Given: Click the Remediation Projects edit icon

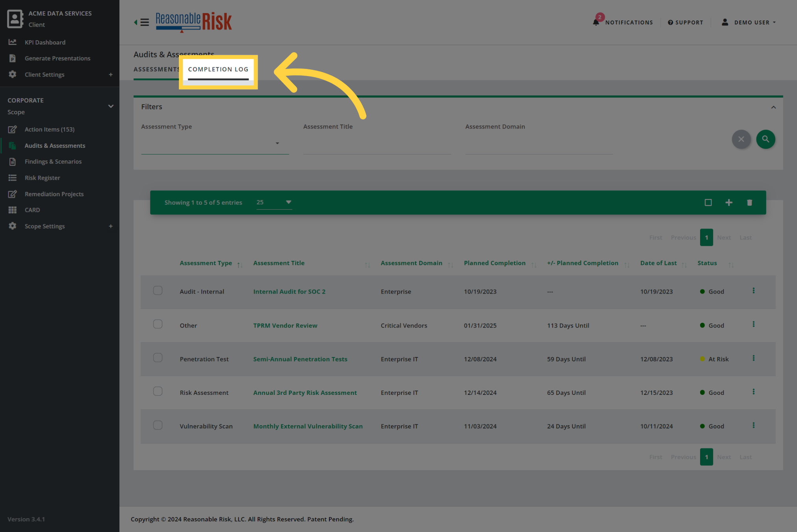Looking at the screenshot, I should click(13, 194).
